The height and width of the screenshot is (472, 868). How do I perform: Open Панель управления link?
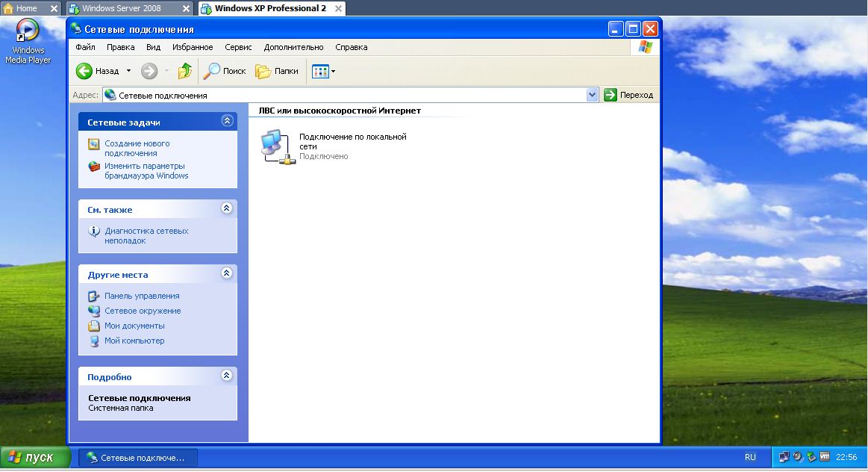point(143,296)
